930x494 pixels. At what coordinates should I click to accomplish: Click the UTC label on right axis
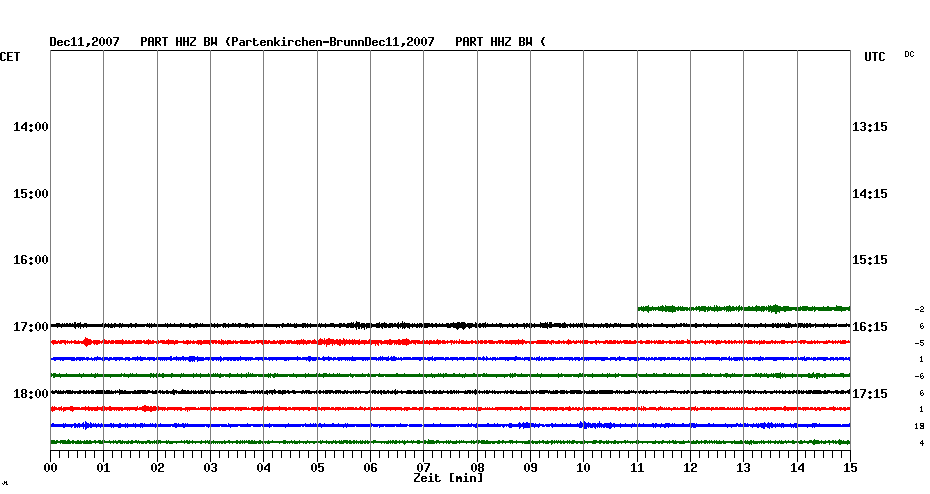coord(874,57)
